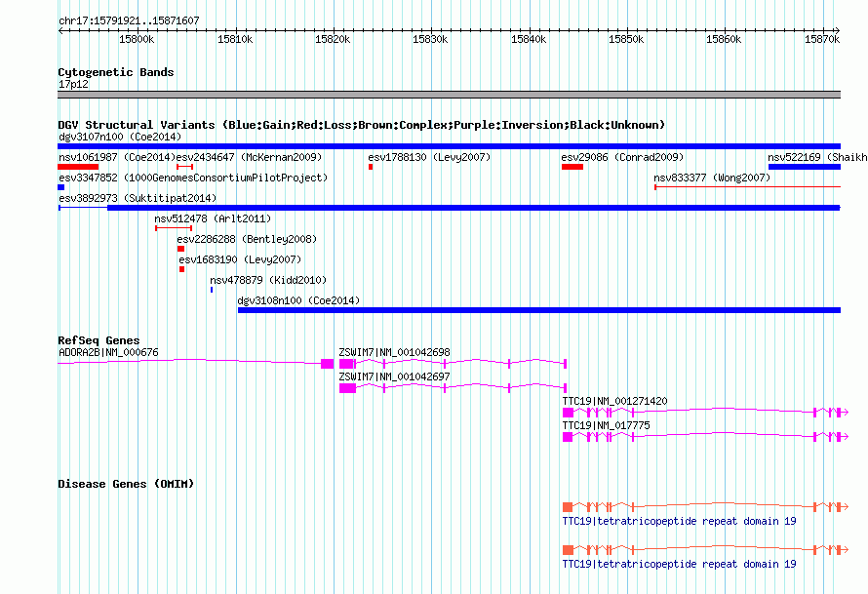Click esv3347852 1000GenomesConsortiumPilotProject label
The image size is (868, 594).
coord(193,178)
